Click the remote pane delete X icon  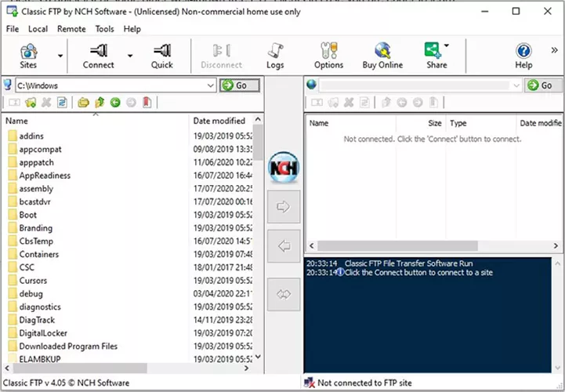[x=349, y=103]
